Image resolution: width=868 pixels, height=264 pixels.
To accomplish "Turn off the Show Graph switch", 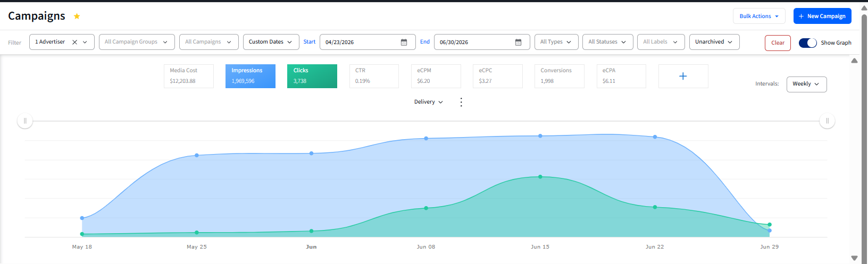I will (807, 42).
